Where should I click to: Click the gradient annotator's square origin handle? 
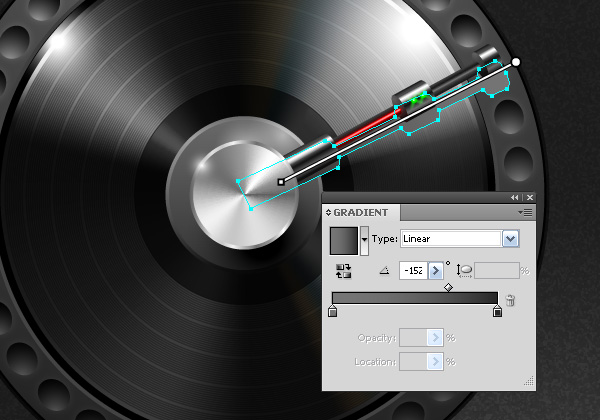tap(281, 182)
